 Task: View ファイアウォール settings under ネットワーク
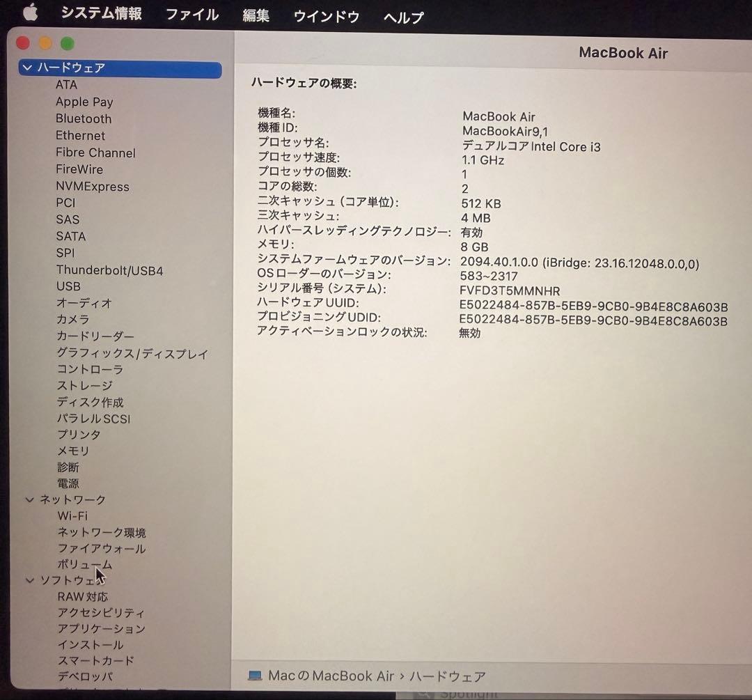[101, 549]
